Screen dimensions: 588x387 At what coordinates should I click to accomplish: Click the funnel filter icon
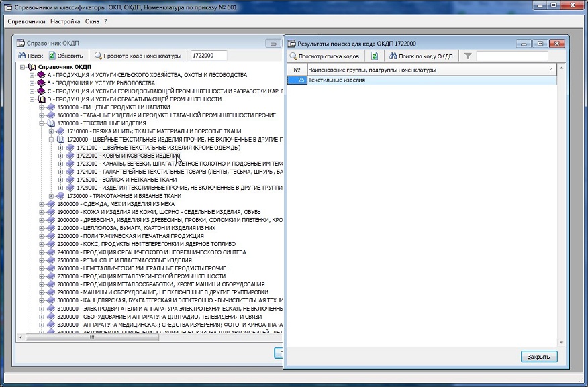(x=468, y=56)
